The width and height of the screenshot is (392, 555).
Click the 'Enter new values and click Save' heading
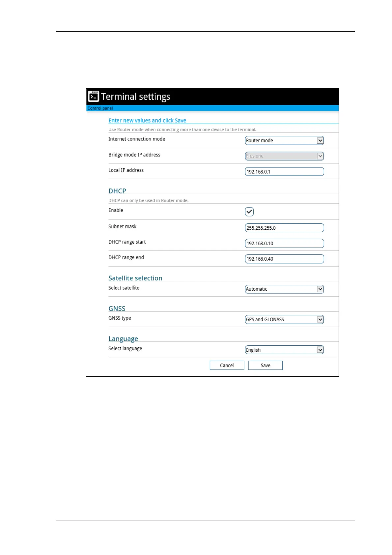click(147, 120)
